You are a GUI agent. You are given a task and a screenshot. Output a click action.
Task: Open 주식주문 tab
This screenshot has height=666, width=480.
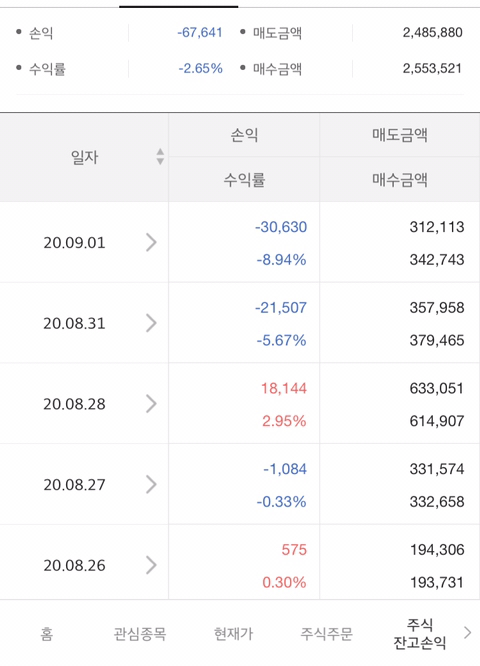(327, 634)
